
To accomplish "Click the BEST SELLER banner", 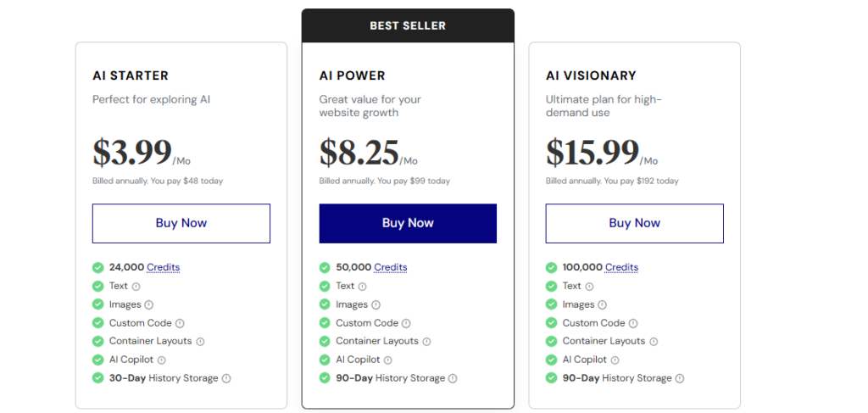I will tap(408, 25).
